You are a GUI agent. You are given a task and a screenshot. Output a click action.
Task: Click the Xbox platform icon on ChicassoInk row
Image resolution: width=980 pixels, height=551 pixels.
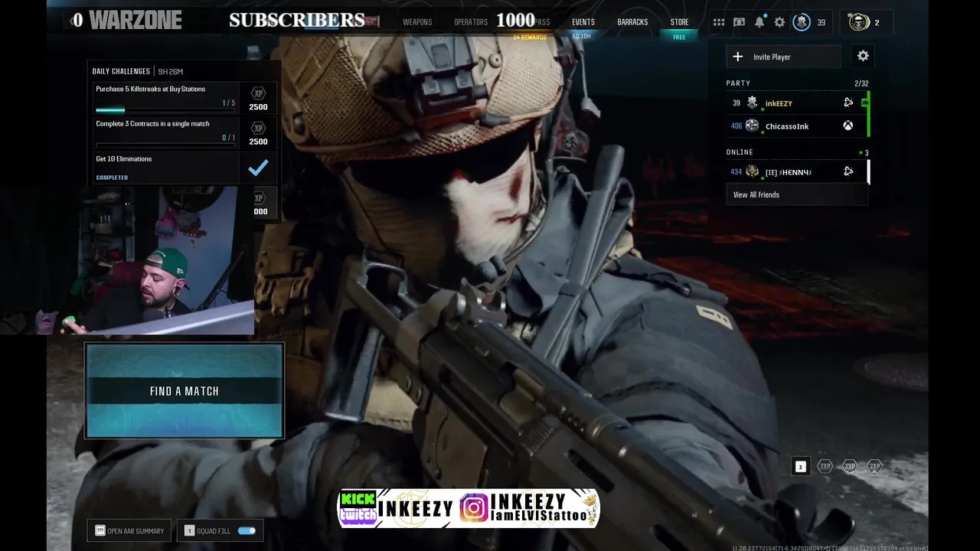point(848,126)
